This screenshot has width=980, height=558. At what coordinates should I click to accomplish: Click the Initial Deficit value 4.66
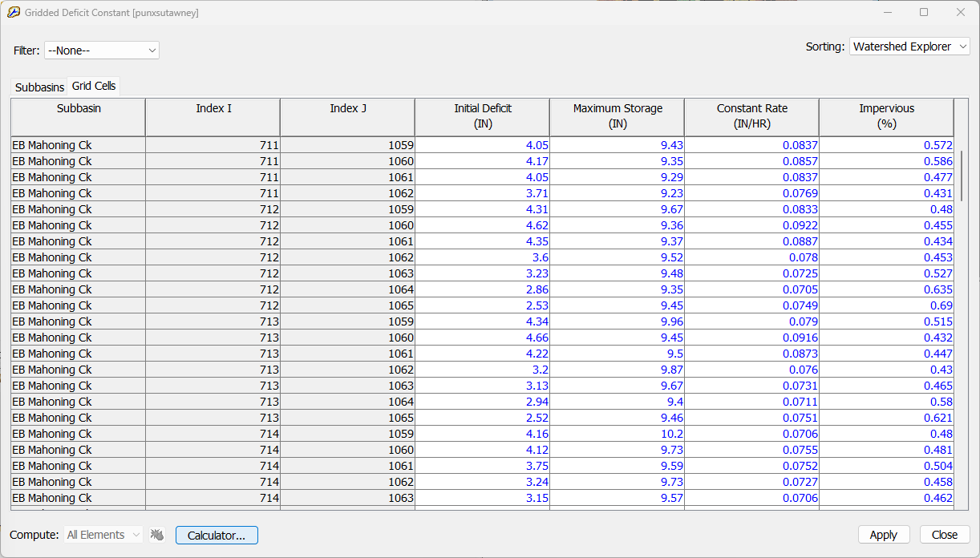click(483, 338)
